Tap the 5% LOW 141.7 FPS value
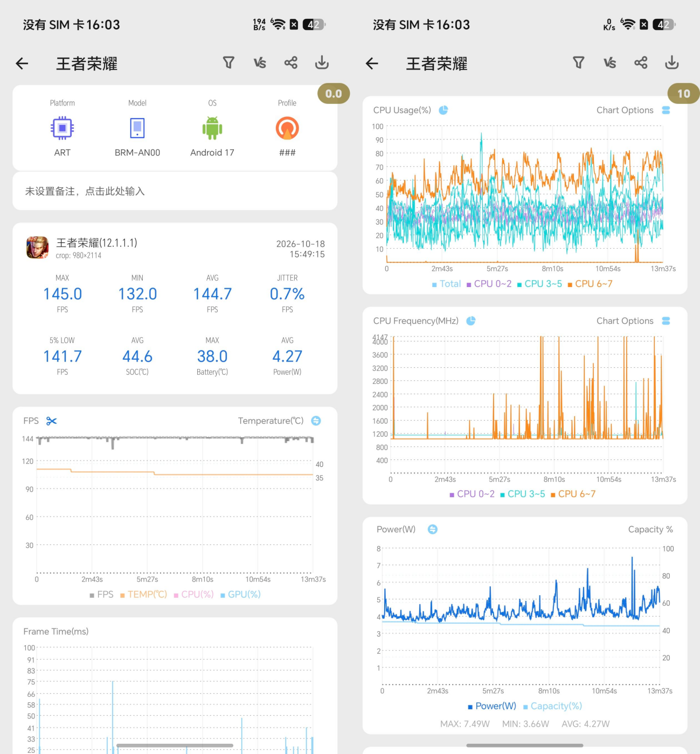This screenshot has width=700, height=754. pos(63,356)
